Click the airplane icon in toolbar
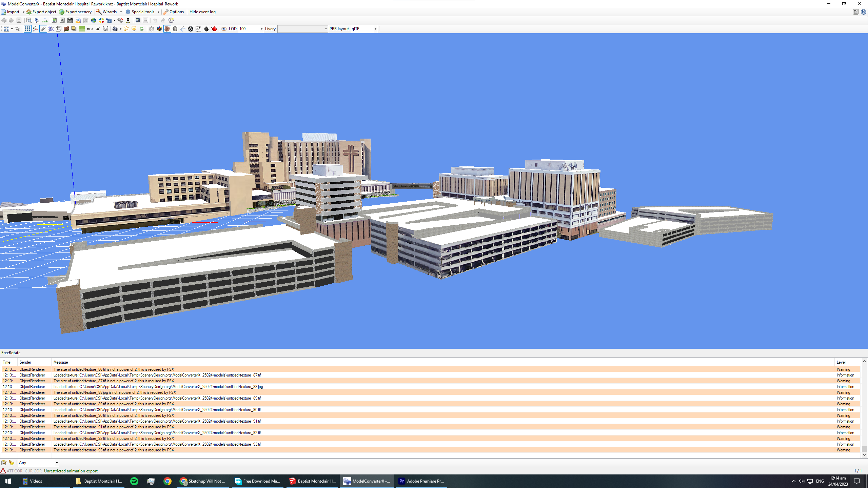 point(98,29)
